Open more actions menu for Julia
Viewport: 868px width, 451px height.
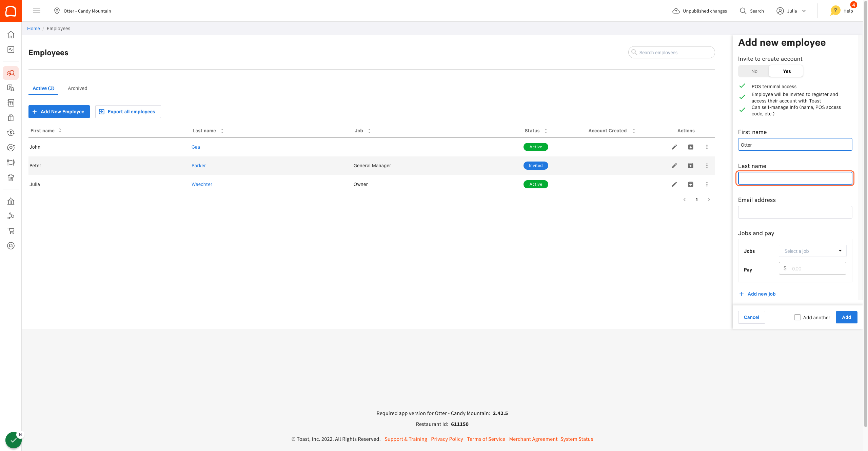707,184
